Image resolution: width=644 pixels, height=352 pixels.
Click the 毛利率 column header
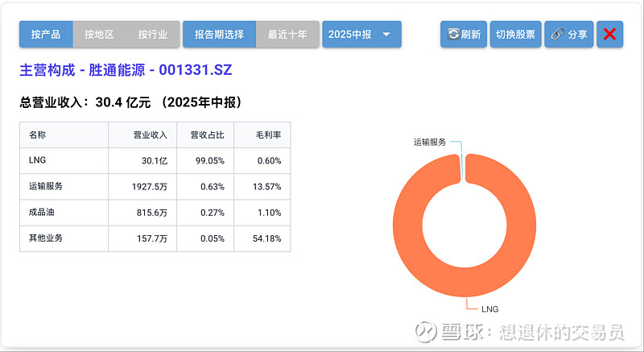coord(262,135)
